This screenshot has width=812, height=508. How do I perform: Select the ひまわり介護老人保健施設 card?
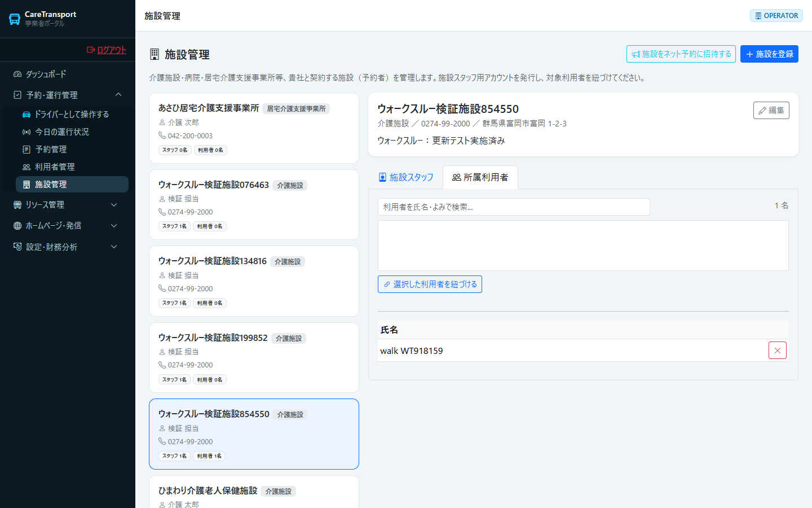(254, 492)
